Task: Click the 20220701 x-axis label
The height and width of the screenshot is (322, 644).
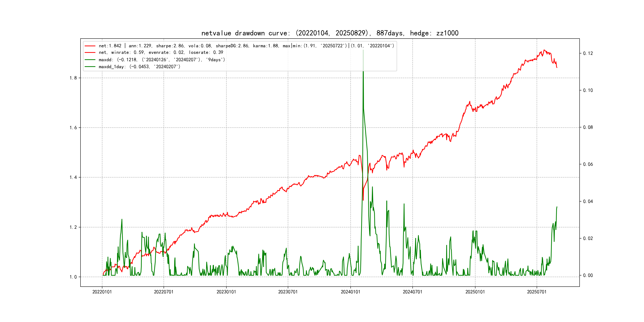Action: click(164, 292)
